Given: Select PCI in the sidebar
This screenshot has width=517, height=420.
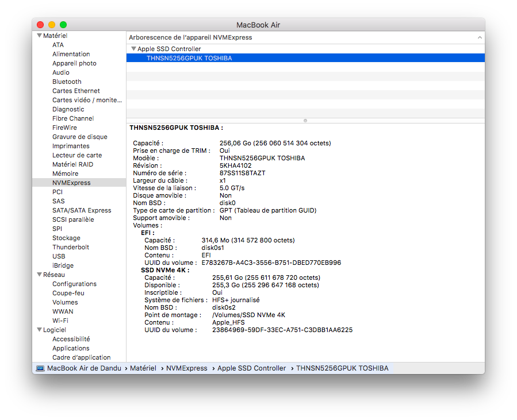Looking at the screenshot, I should (x=58, y=192).
